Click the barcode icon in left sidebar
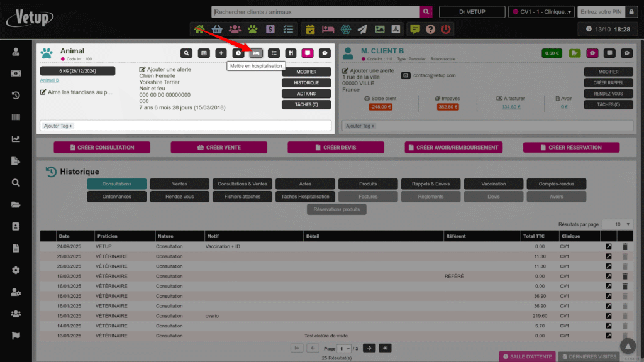Image resolution: width=644 pixels, height=362 pixels. (16, 118)
